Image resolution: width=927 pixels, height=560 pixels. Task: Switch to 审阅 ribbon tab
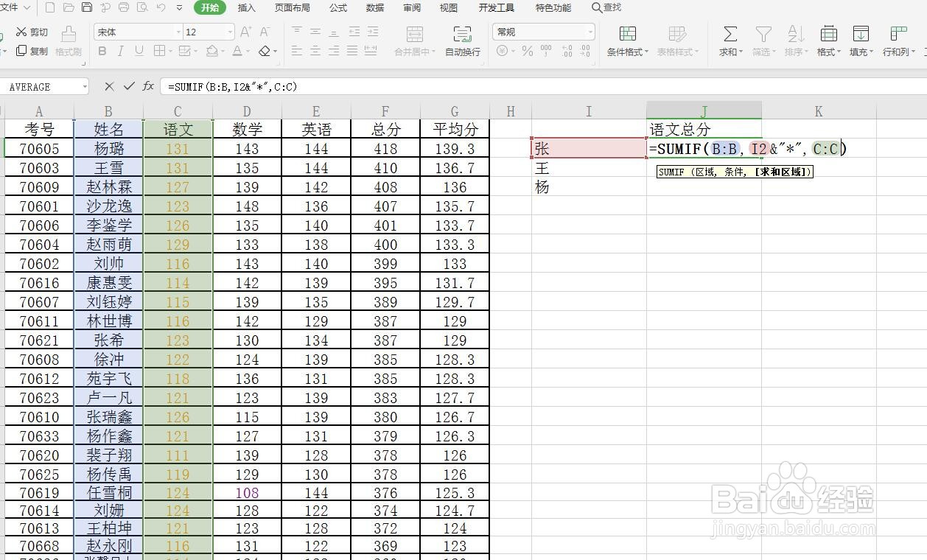coord(412,7)
